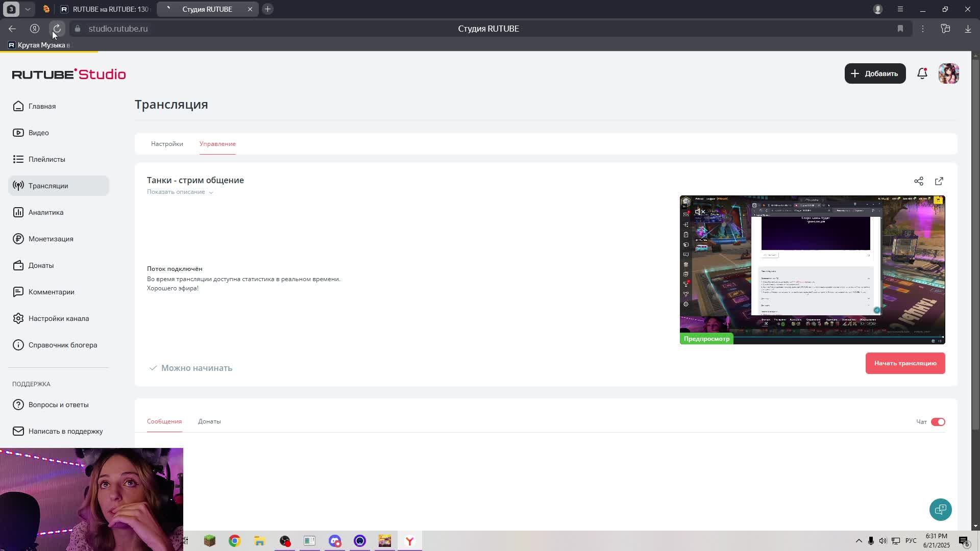980x551 pixels.
Task: Expand Показать описание
Action: point(180,192)
